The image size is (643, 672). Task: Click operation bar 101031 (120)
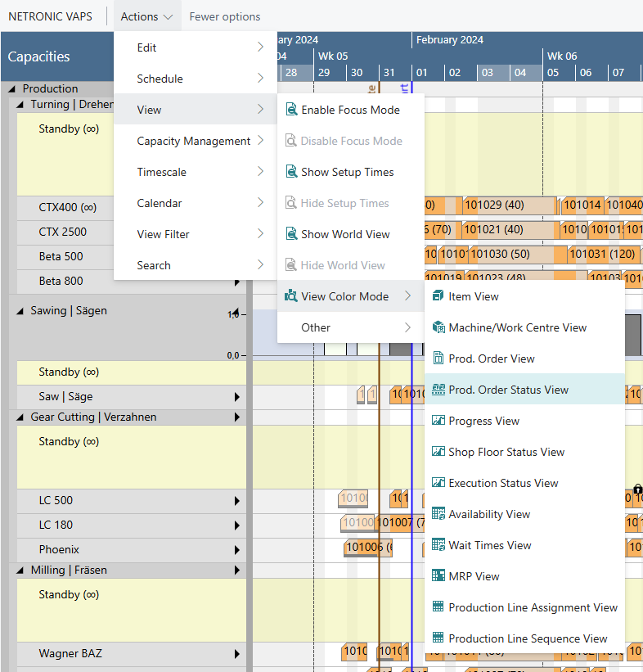603,254
